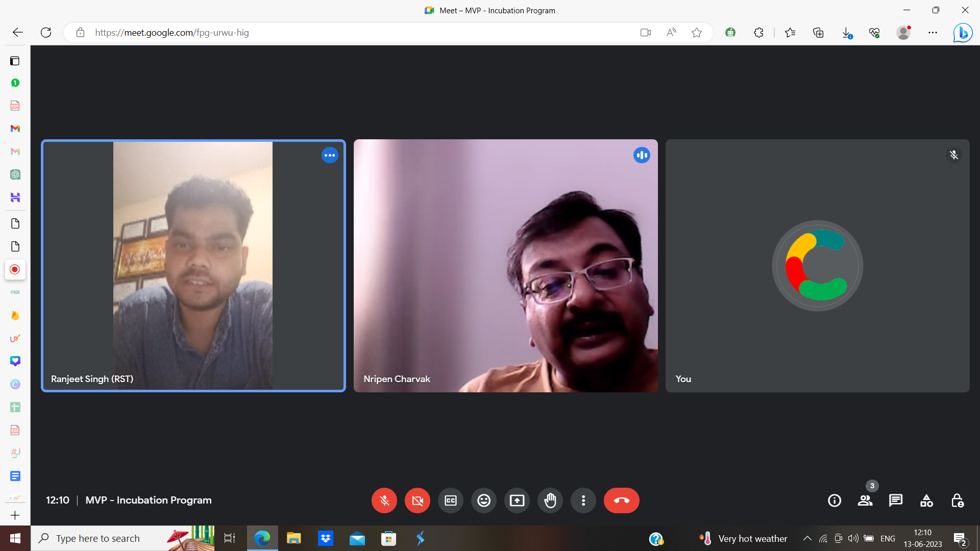Turn on the camera in Meet
980x551 pixels.
click(418, 500)
